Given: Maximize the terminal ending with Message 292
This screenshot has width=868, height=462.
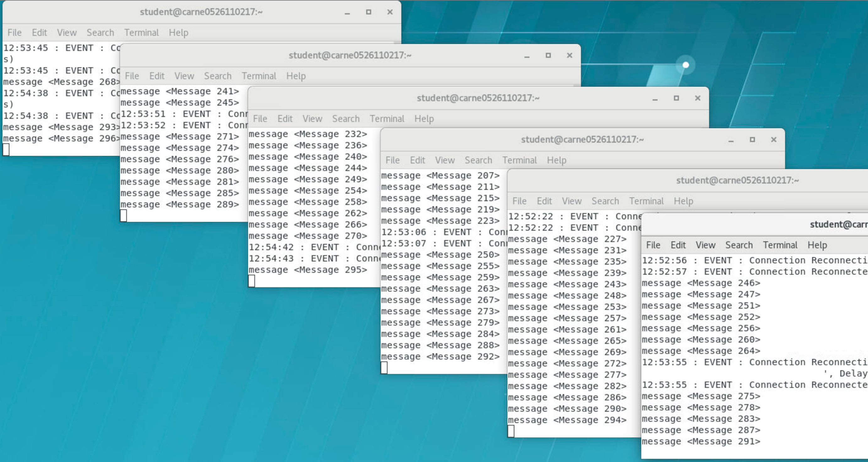Looking at the screenshot, I should pos(752,140).
